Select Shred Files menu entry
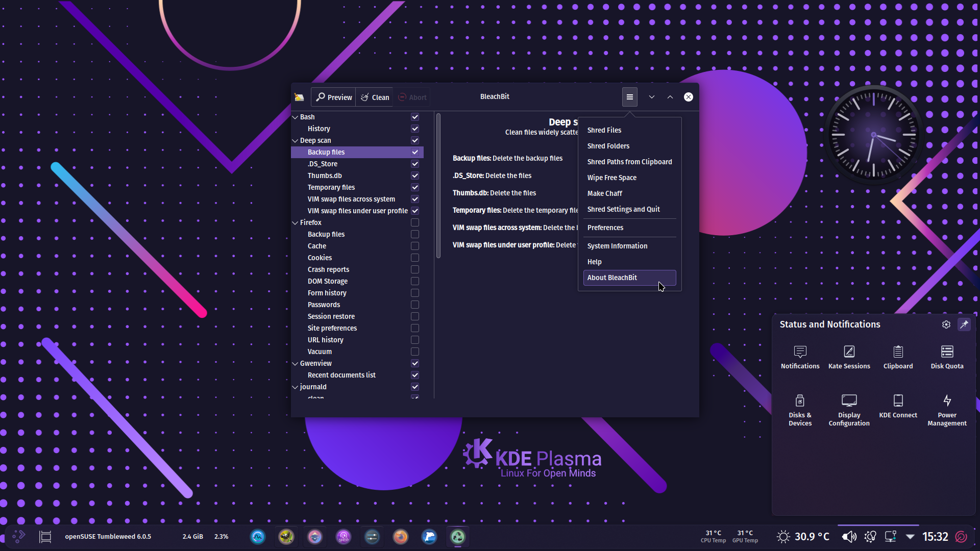Screen dimensions: 980x551 (x=629, y=130)
